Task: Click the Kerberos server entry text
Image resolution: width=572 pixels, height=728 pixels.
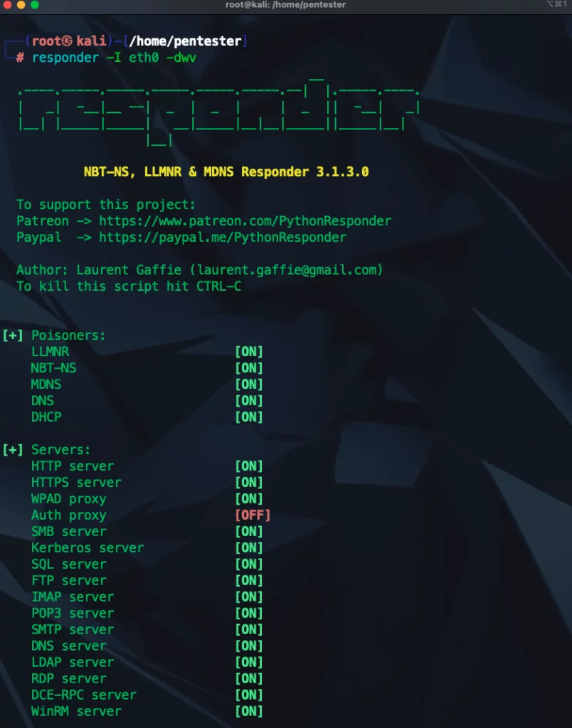Action: [x=88, y=548]
